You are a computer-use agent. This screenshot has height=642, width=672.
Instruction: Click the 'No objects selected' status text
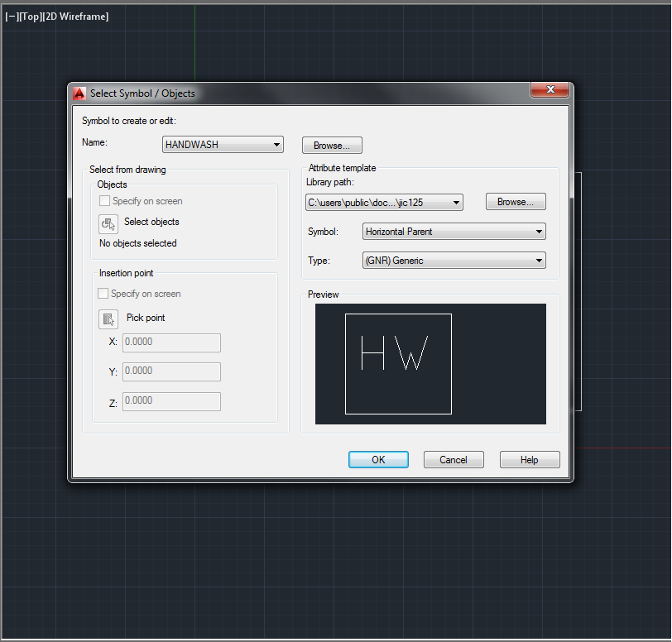(x=138, y=243)
